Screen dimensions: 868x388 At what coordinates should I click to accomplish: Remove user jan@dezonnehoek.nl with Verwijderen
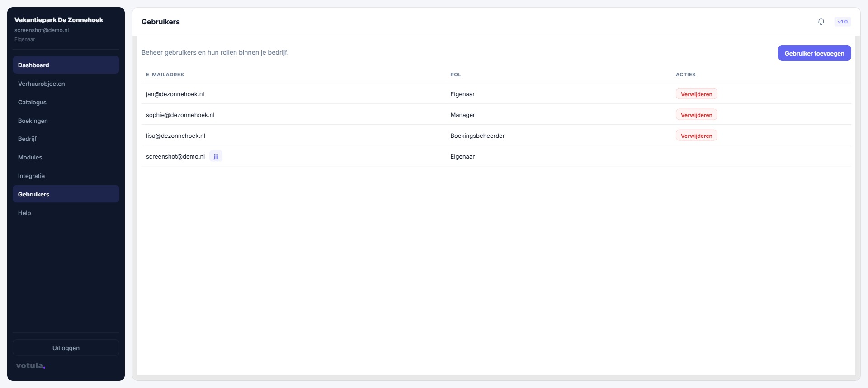pos(696,94)
